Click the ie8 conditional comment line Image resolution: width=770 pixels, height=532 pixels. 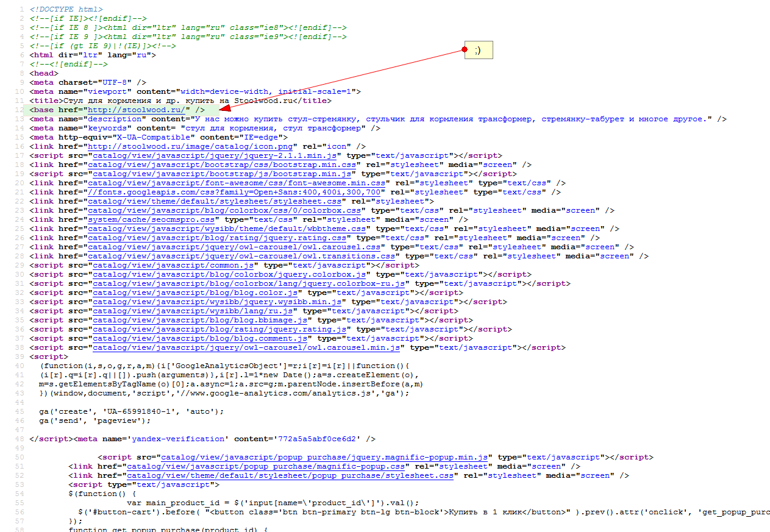coord(188,27)
